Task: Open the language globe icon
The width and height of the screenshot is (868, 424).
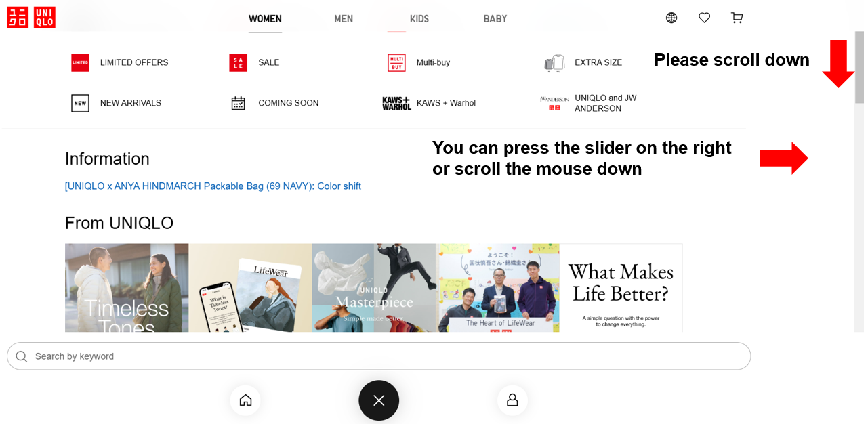Action: tap(671, 18)
